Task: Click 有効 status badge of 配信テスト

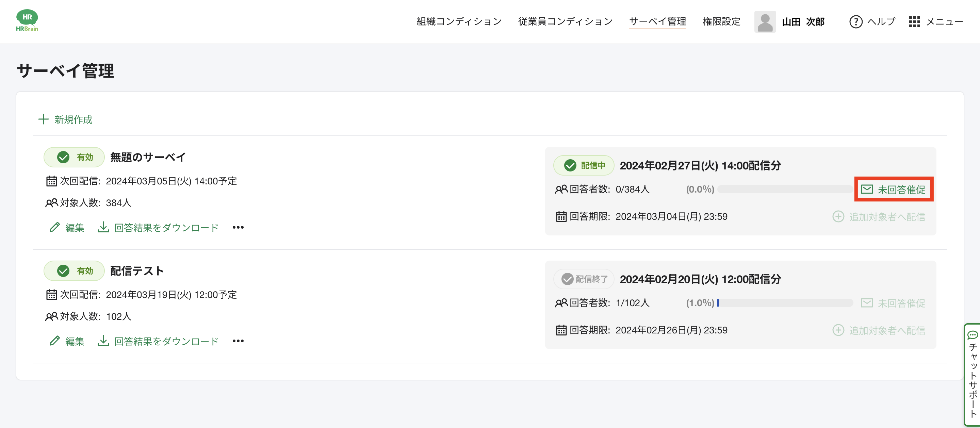Action: click(74, 271)
